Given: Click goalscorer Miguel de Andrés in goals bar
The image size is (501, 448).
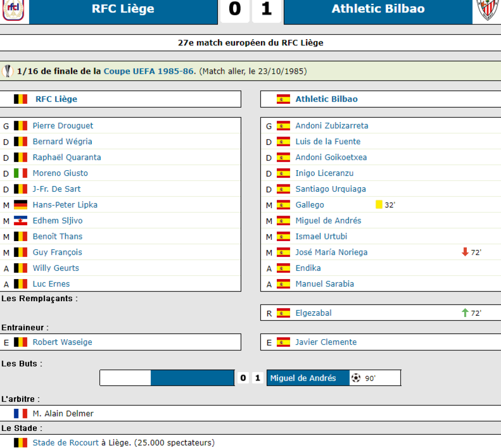Looking at the screenshot, I should click(303, 378).
